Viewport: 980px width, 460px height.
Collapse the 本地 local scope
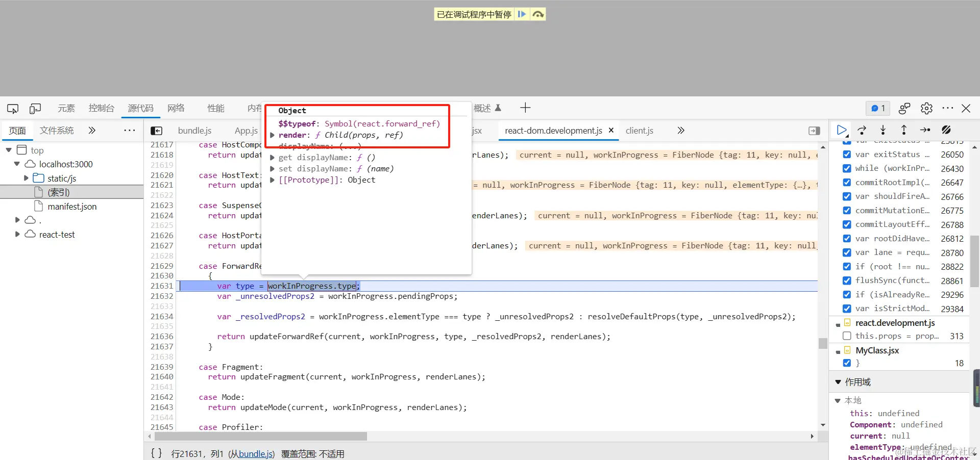point(838,400)
